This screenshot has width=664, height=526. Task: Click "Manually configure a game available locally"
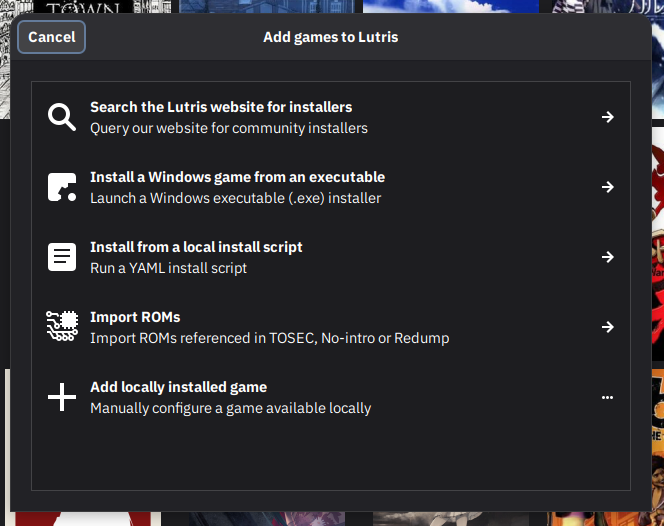[x=231, y=408]
